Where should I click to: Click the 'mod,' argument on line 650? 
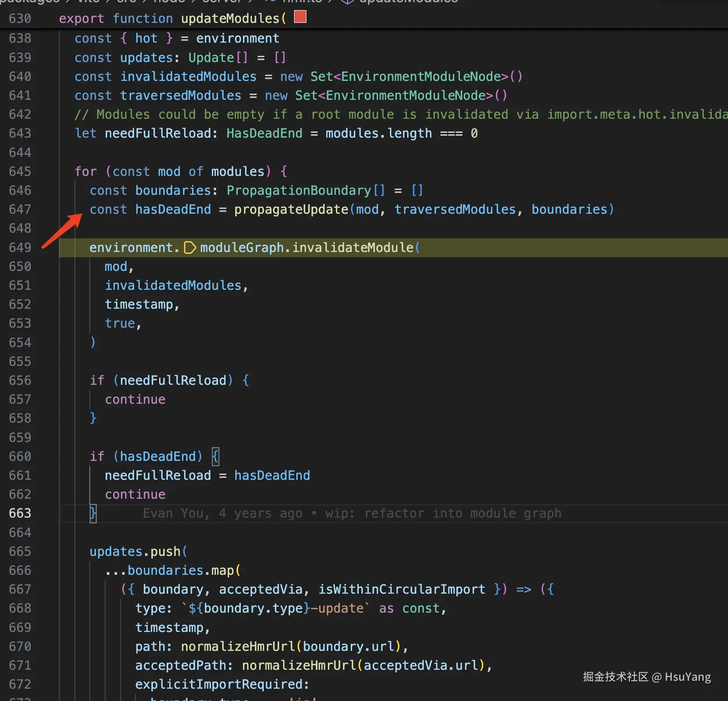click(119, 267)
